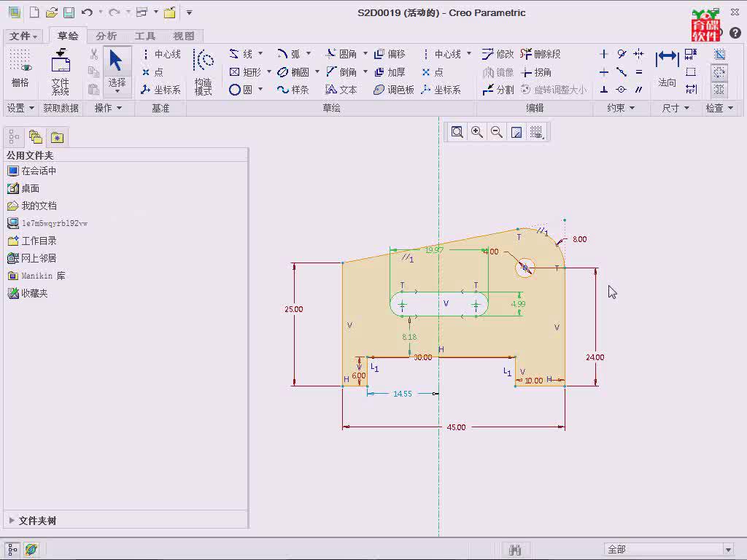Choose the 拐角 corner trim tool
747x560 pixels.
coord(536,72)
